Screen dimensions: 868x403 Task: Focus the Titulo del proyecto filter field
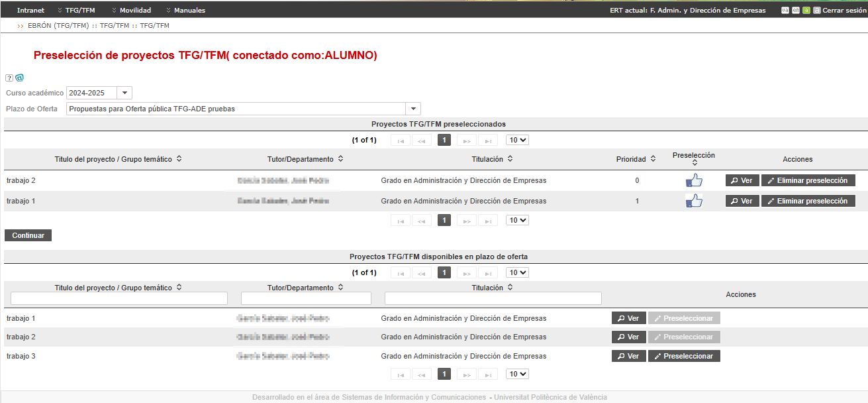pos(119,298)
